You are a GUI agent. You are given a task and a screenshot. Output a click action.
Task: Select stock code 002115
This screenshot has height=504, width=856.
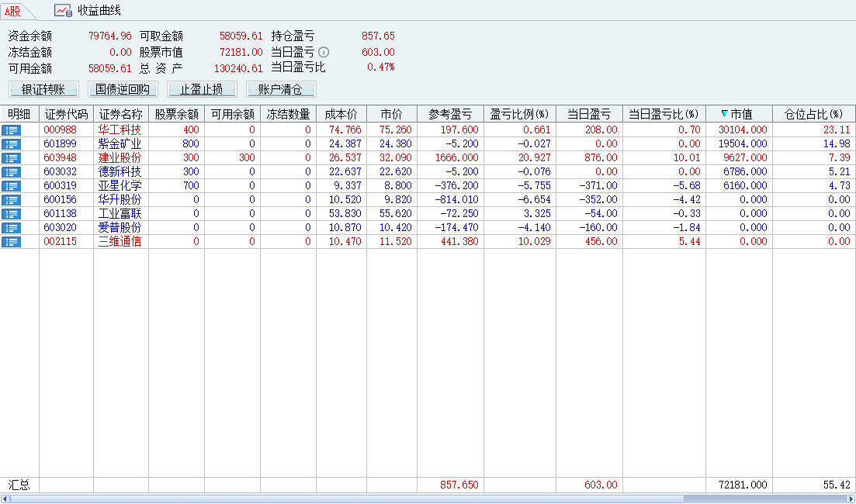[x=60, y=242]
